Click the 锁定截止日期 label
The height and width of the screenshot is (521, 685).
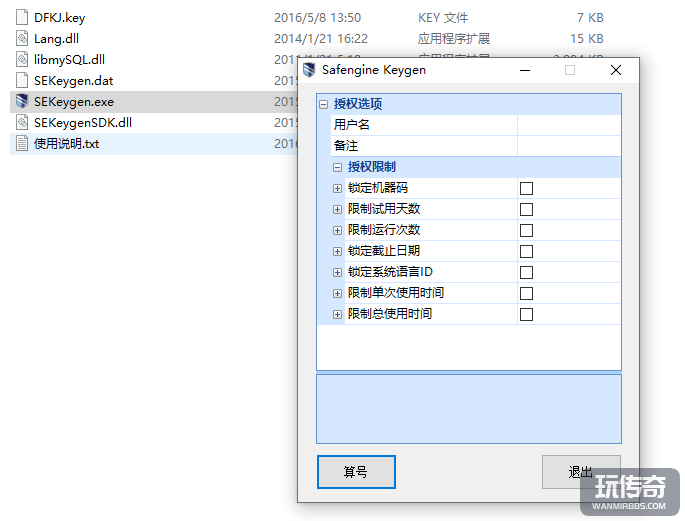[x=384, y=251]
